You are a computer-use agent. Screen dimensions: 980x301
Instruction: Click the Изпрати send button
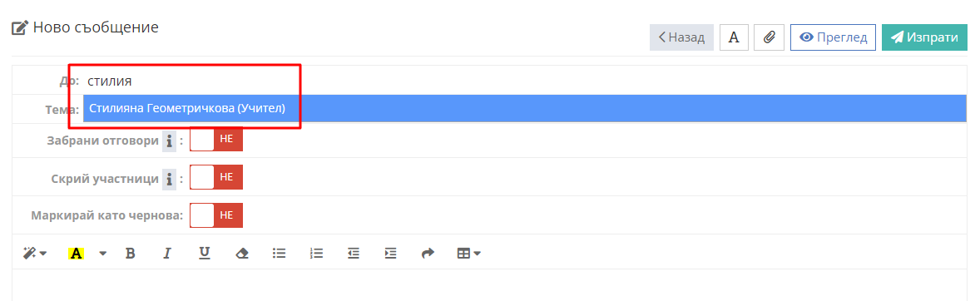point(924,37)
